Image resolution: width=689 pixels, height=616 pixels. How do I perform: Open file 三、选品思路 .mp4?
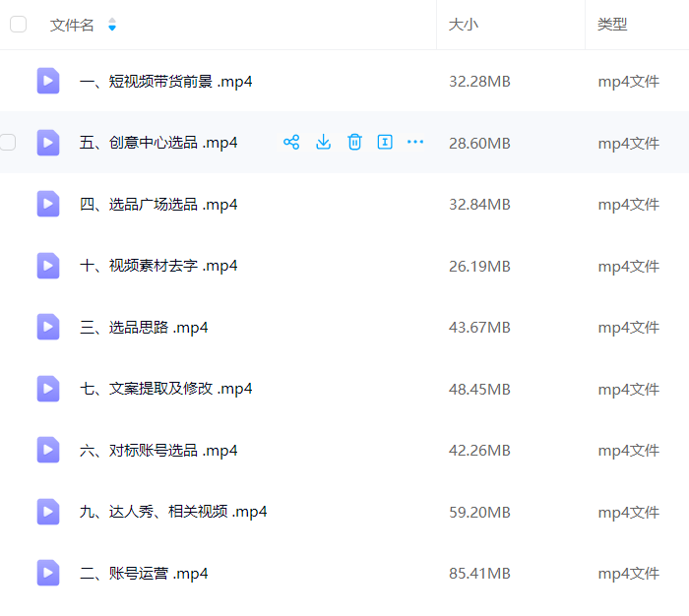[x=144, y=328]
